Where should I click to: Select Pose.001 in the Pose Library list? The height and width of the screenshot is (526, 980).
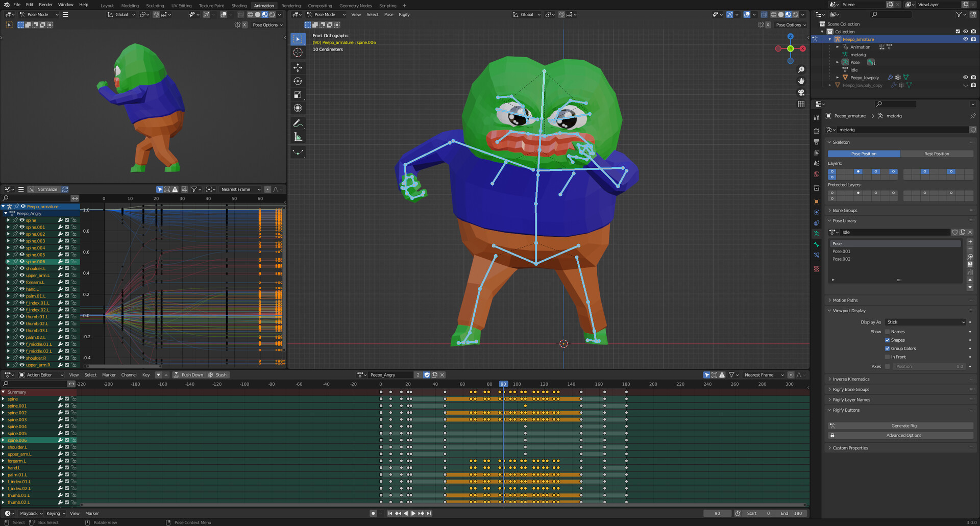pos(842,251)
